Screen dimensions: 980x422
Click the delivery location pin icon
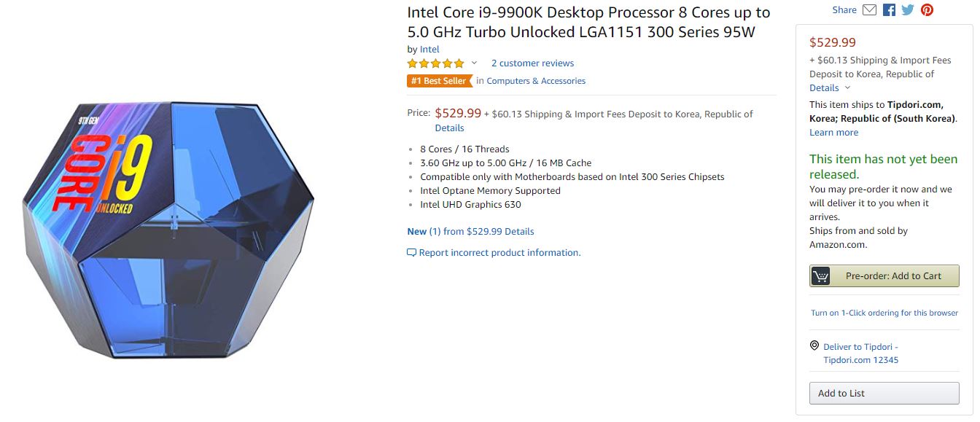814,346
